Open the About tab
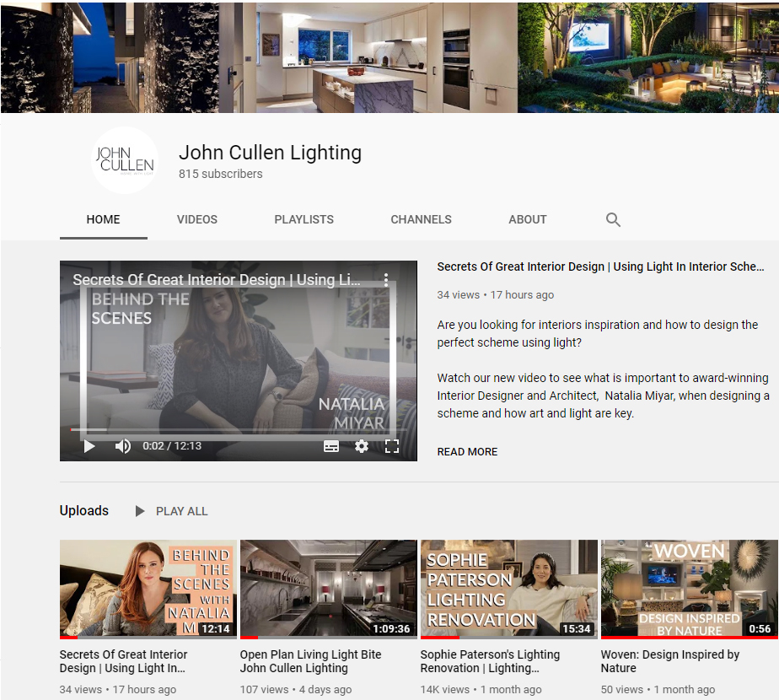The image size is (779, 700). click(528, 219)
